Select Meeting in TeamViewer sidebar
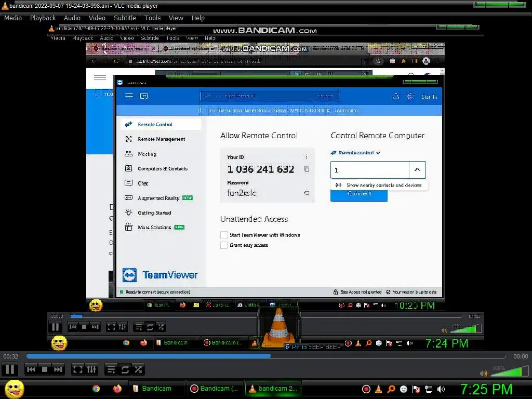This screenshot has height=399, width=532. pos(161,154)
